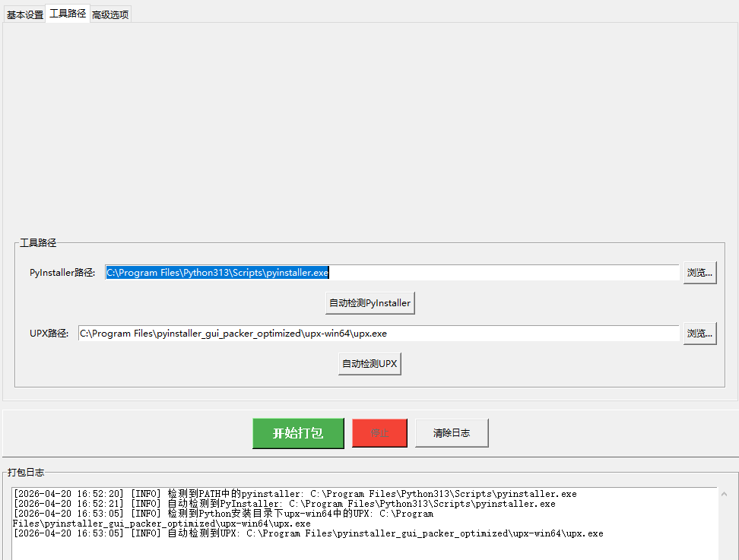Switch to the 基本设置 tab
The height and width of the screenshot is (560, 739).
pyautogui.click(x=25, y=14)
